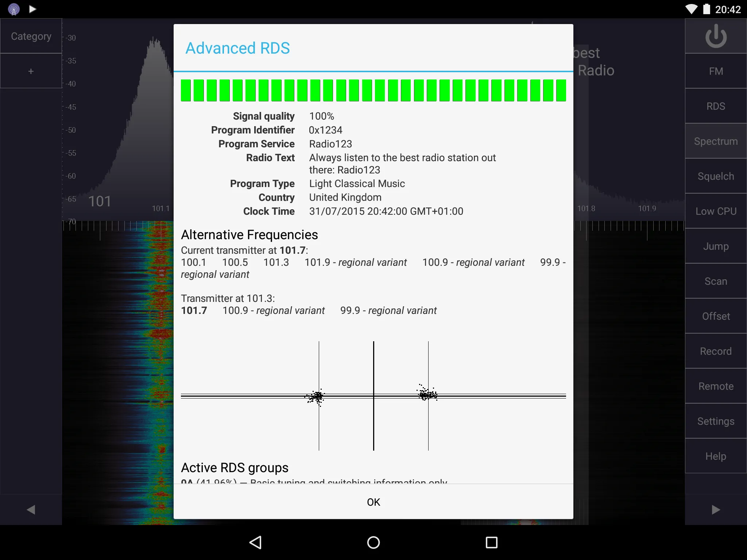Click OK to close dialog
Image resolution: width=747 pixels, height=560 pixels.
373,501
